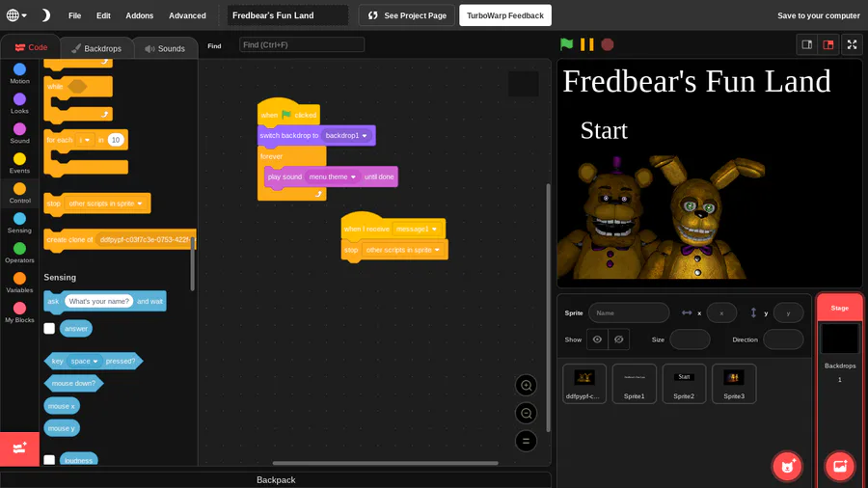The image size is (868, 488).
Task: Click the See Project Page button
Action: (407, 15)
